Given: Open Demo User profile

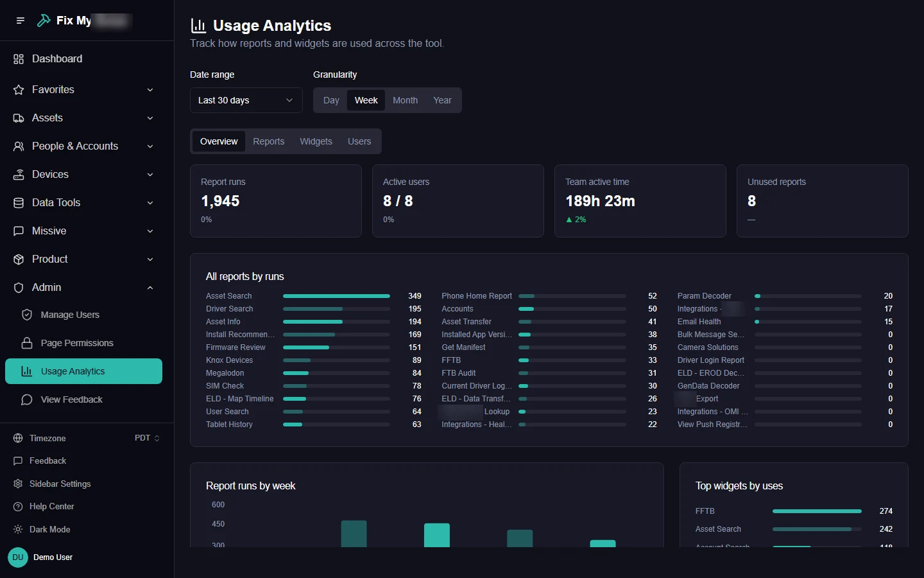Looking at the screenshot, I should click(x=41, y=557).
